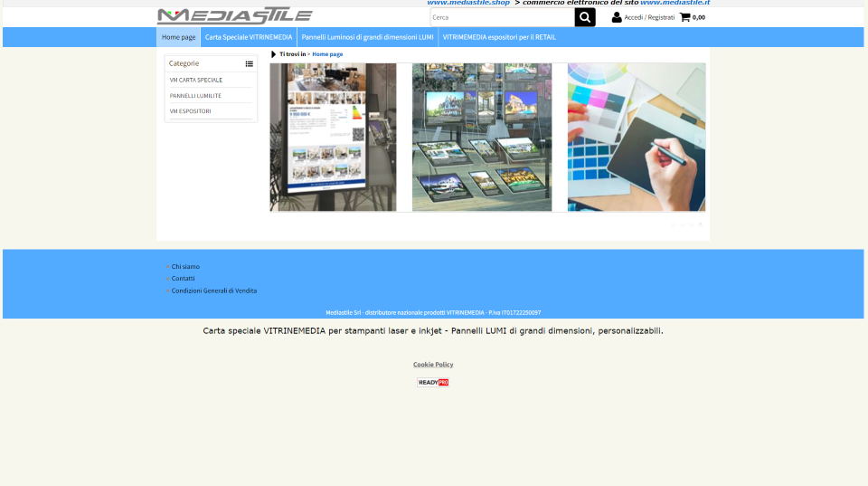This screenshot has width=868, height=486.
Task: Open the Home page tab
Action: point(178,37)
